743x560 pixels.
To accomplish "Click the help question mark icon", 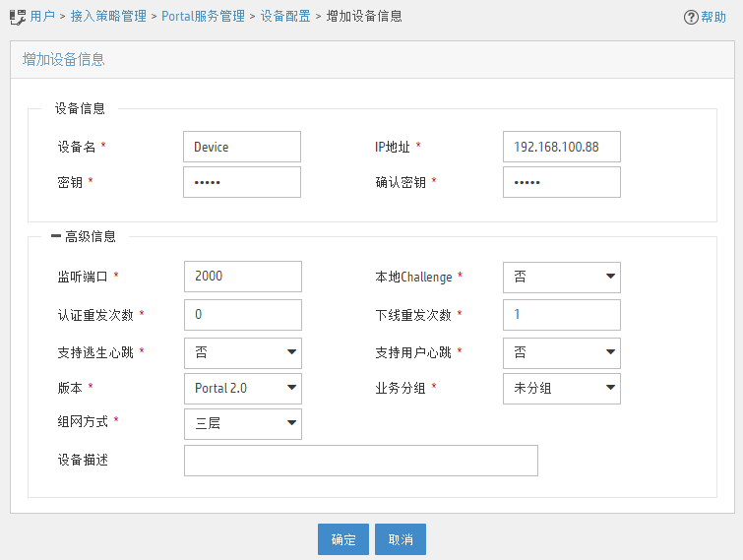I will (691, 18).
